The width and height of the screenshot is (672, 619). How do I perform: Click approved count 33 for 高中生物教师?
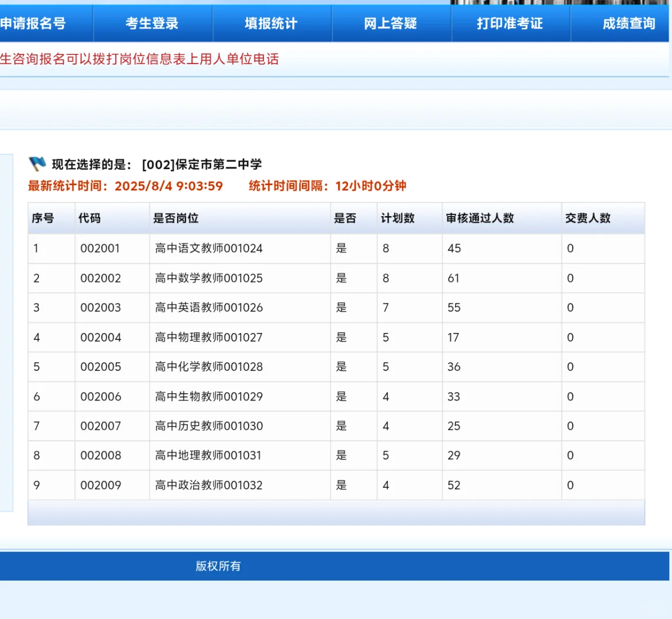click(454, 397)
